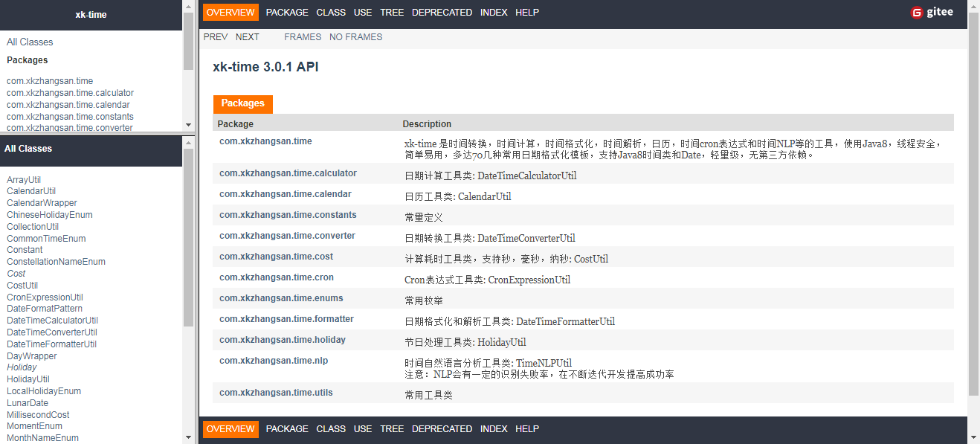
Task: Open the top PACKAGE navigation tab
Action: (x=287, y=12)
